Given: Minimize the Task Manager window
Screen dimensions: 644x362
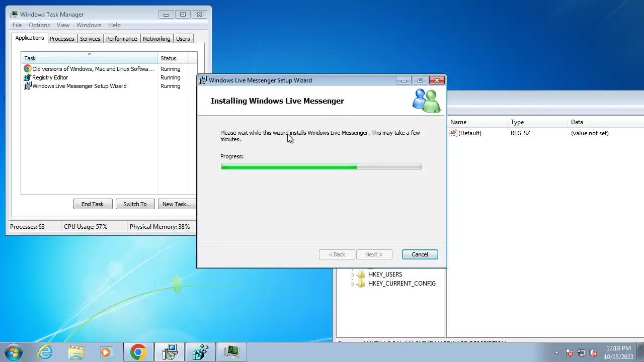Looking at the screenshot, I should [x=166, y=15].
